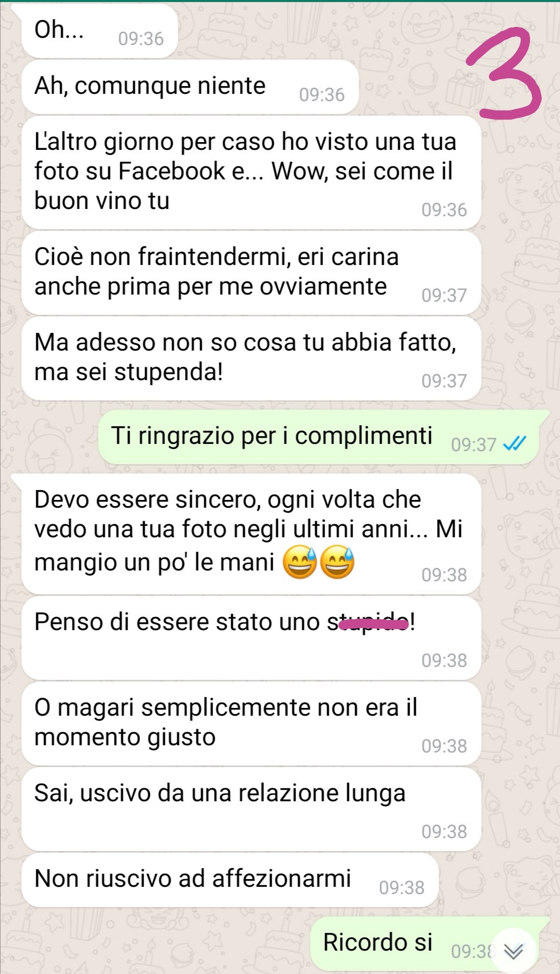Select the "ma sei stupenda!" message
The image size is (560, 974).
coord(251,358)
